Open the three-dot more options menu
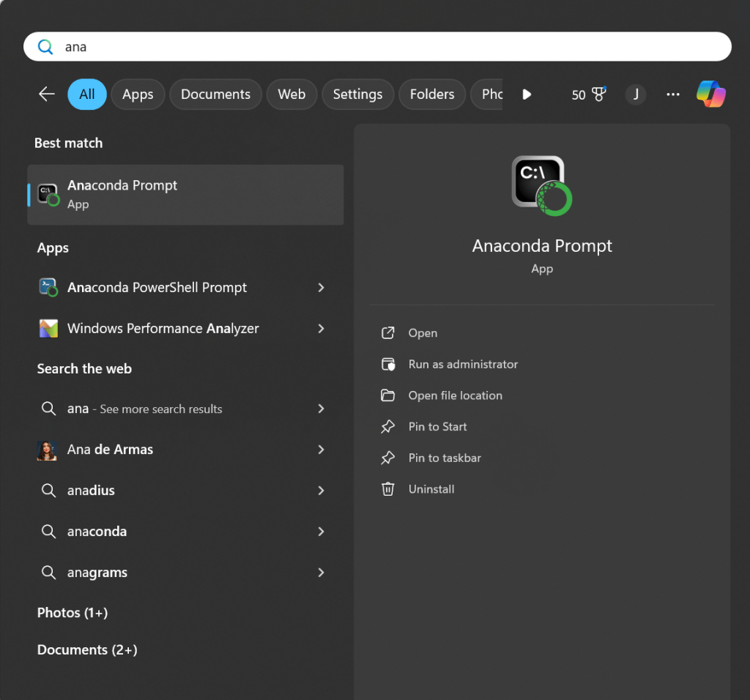 [673, 94]
